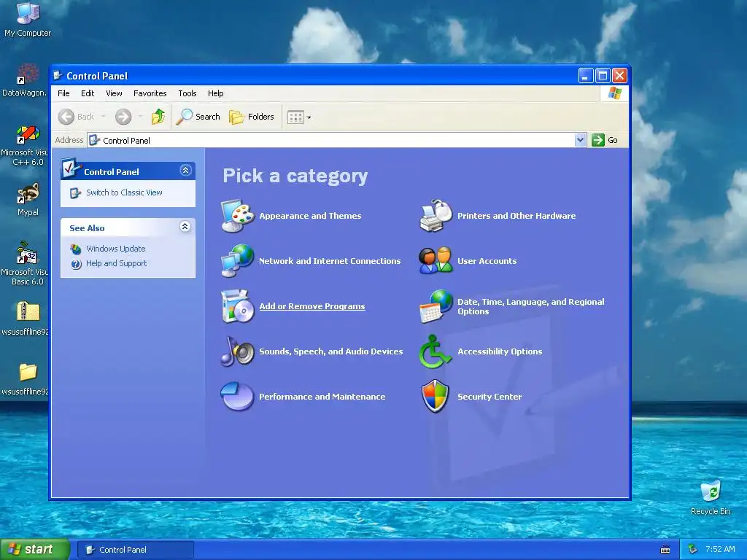747x560 pixels.
Task: Click the Help and Support question icon
Action: (x=76, y=264)
